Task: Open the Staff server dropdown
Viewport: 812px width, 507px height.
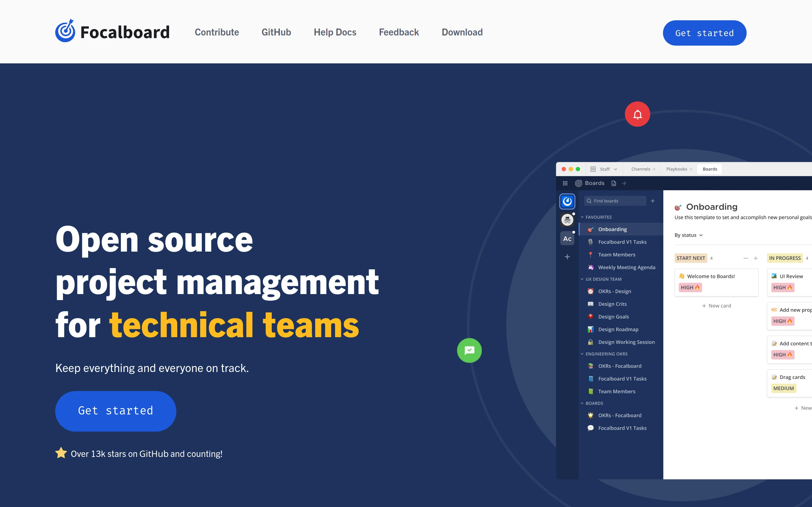Action: 605,169
